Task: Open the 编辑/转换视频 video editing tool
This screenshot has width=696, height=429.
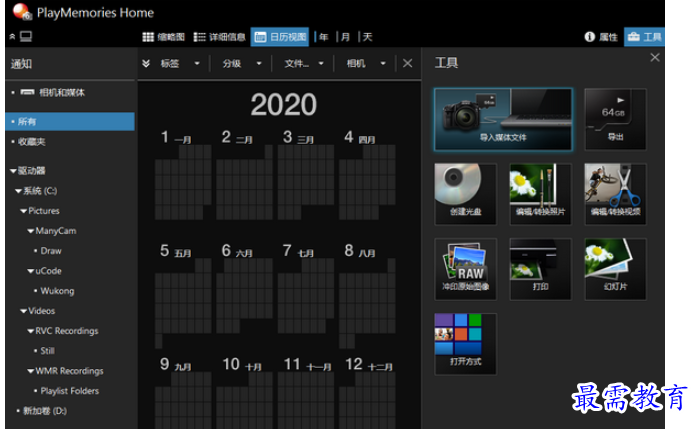Action: point(615,194)
